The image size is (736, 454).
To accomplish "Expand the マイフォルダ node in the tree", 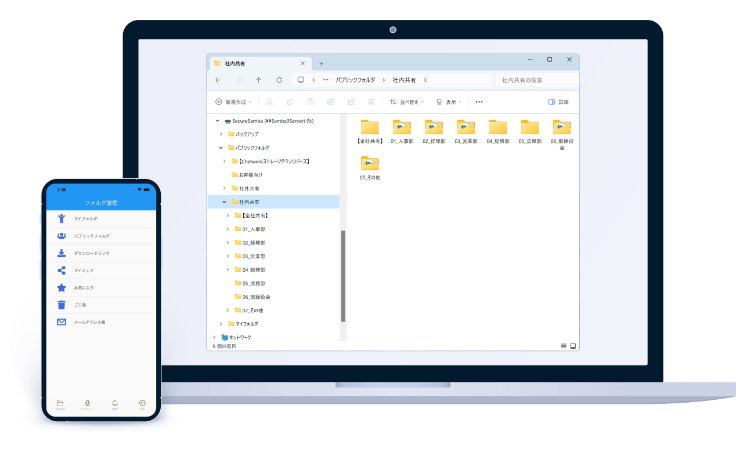I will 222,324.
